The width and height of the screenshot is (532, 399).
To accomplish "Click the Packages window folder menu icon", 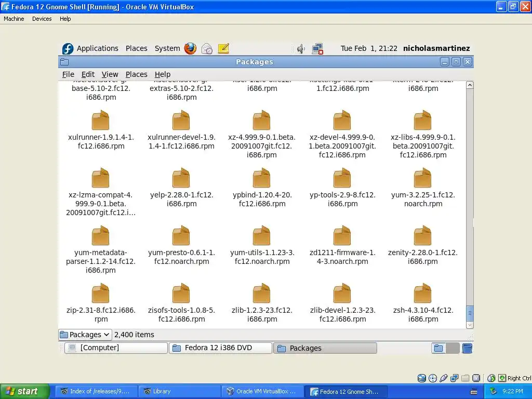I will (64, 62).
